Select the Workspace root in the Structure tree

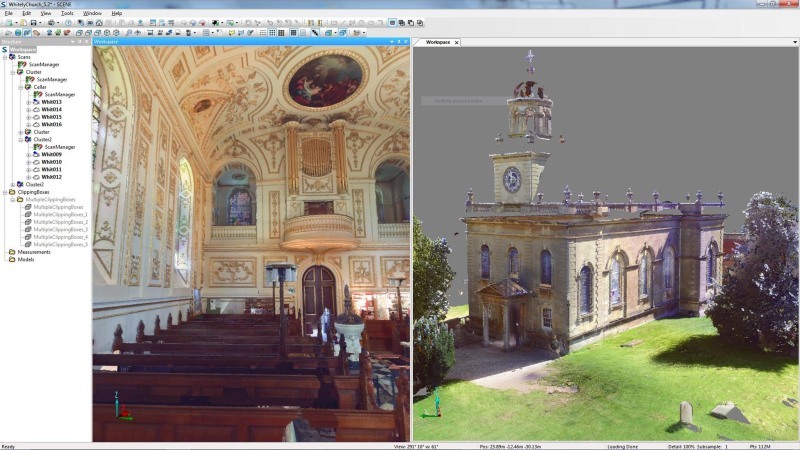(22, 49)
